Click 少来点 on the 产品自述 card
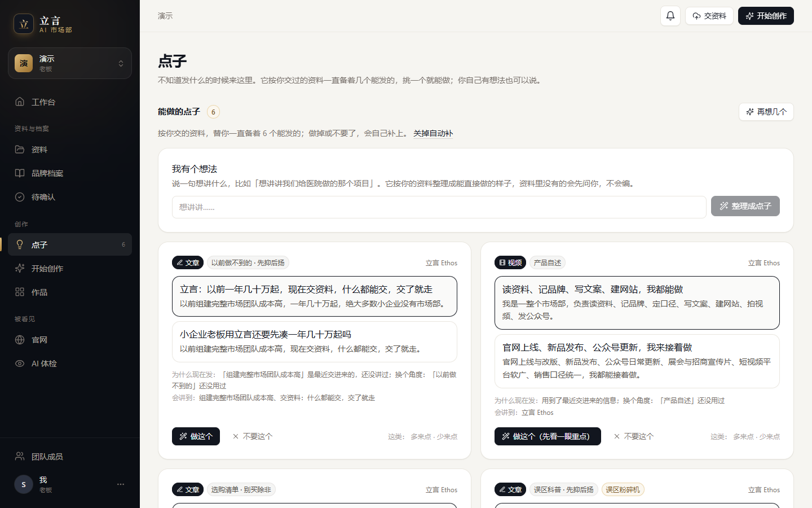Image resolution: width=812 pixels, height=508 pixels. (x=769, y=436)
